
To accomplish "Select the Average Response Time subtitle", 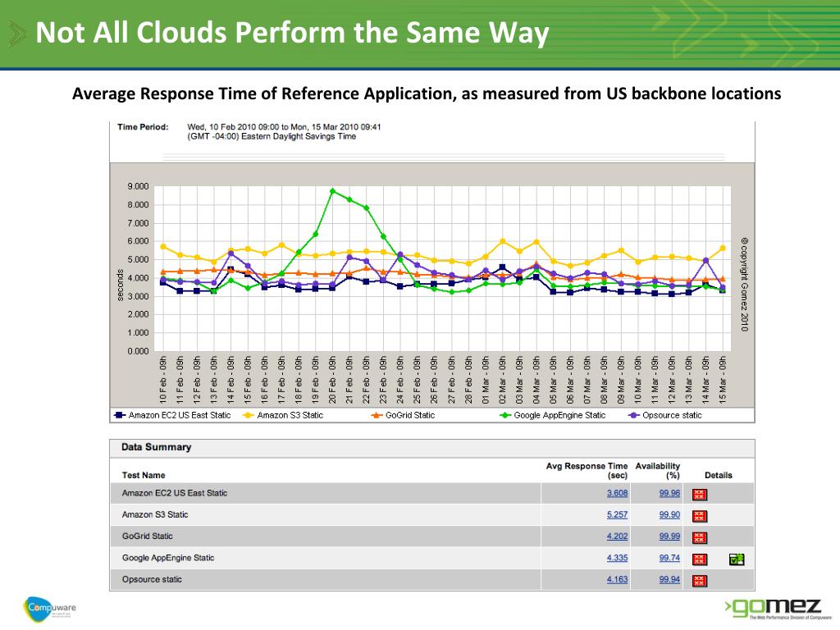I will click(427, 94).
